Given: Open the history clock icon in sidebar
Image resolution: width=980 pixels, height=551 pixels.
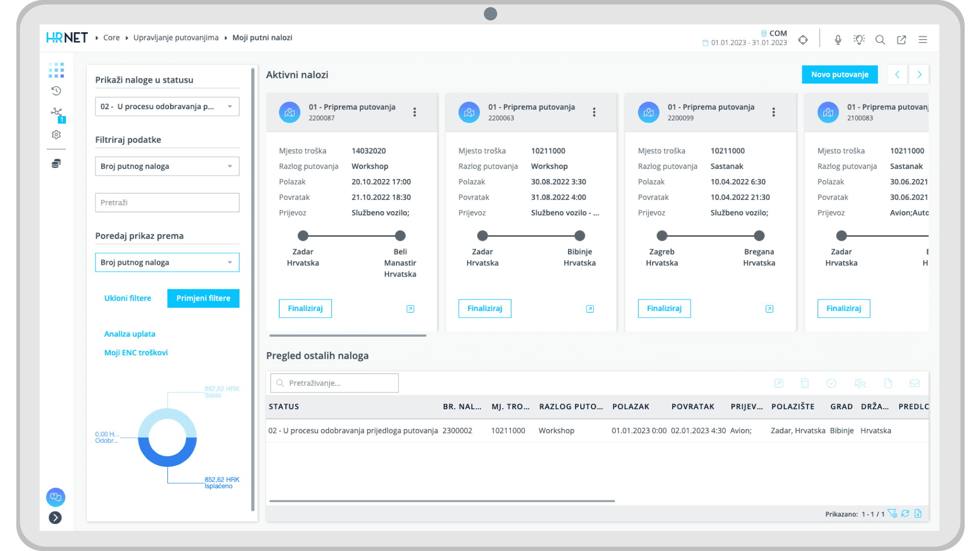Looking at the screenshot, I should pos(56,91).
